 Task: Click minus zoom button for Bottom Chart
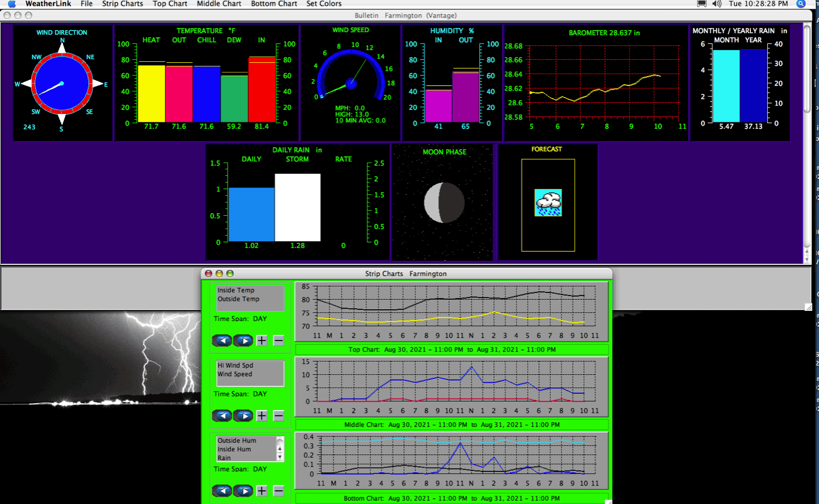[x=279, y=491]
